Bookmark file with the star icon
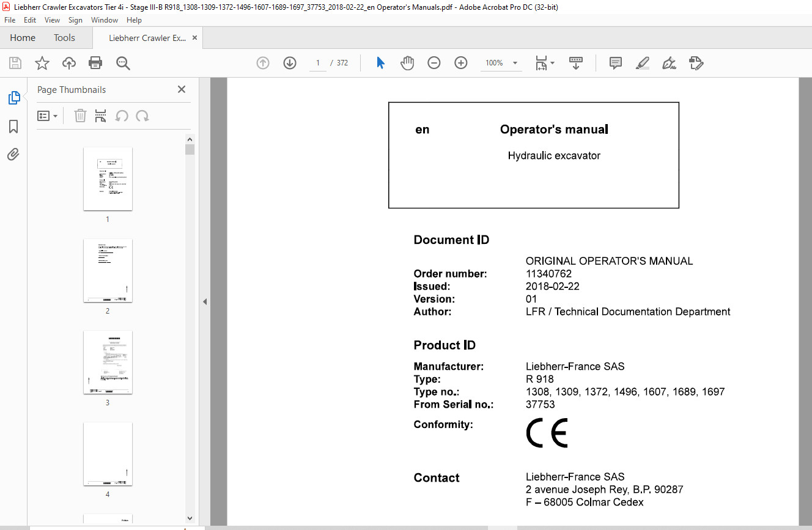The image size is (812, 530). pyautogui.click(x=42, y=63)
